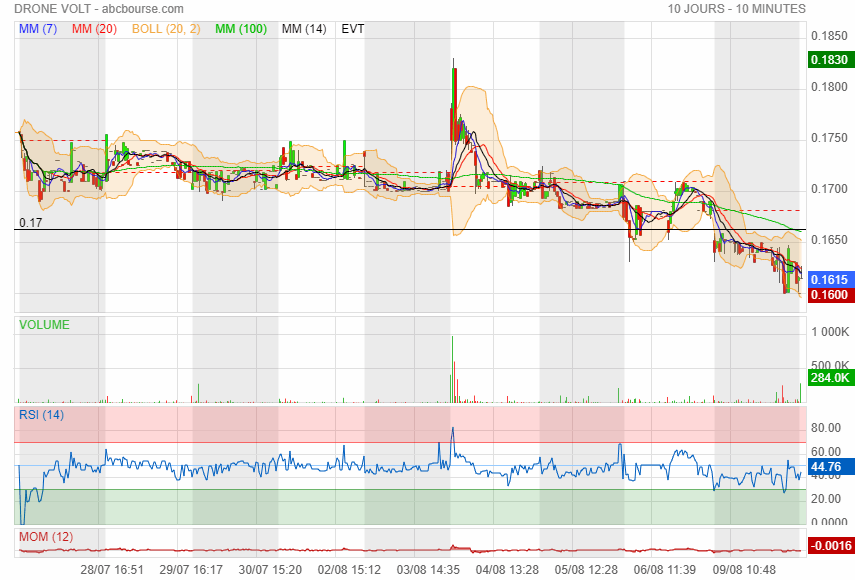
Task: Click the red -0.0016 momentum tag
Action: pyautogui.click(x=831, y=546)
